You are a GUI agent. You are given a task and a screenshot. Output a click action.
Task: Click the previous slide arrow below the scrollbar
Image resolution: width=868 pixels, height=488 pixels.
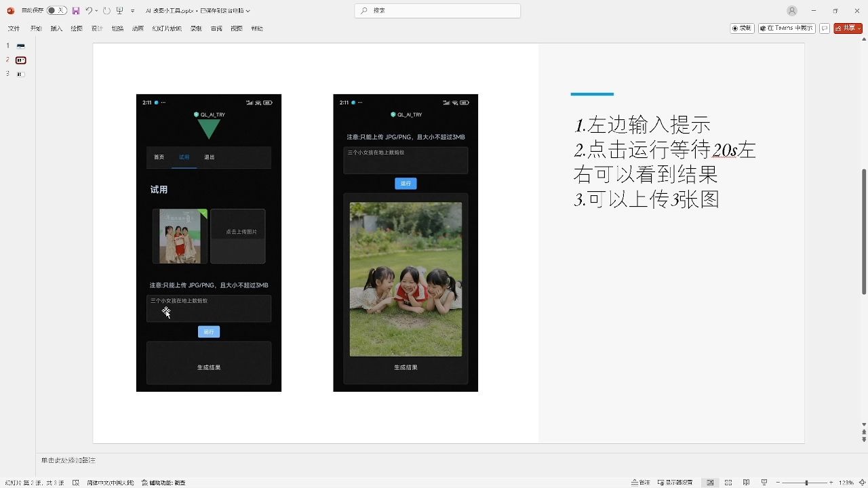tap(864, 432)
